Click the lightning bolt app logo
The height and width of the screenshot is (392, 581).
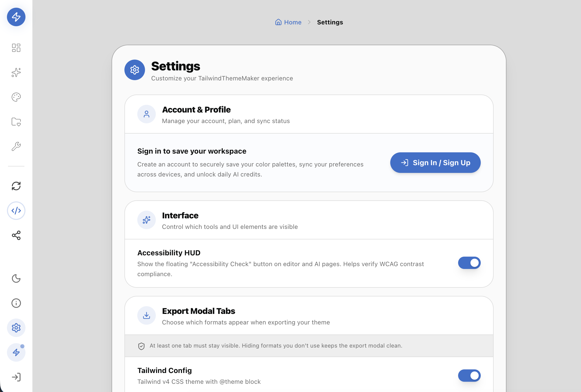pyautogui.click(x=16, y=17)
